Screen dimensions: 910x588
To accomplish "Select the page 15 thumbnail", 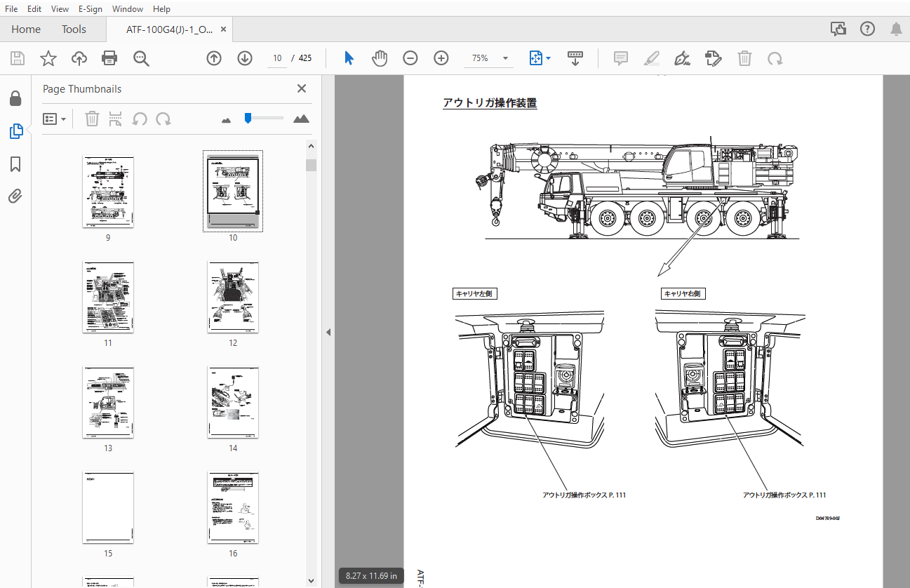I will [108, 507].
